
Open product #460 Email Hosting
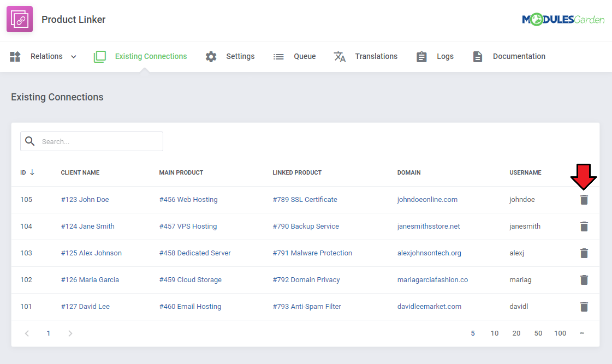(x=190, y=306)
